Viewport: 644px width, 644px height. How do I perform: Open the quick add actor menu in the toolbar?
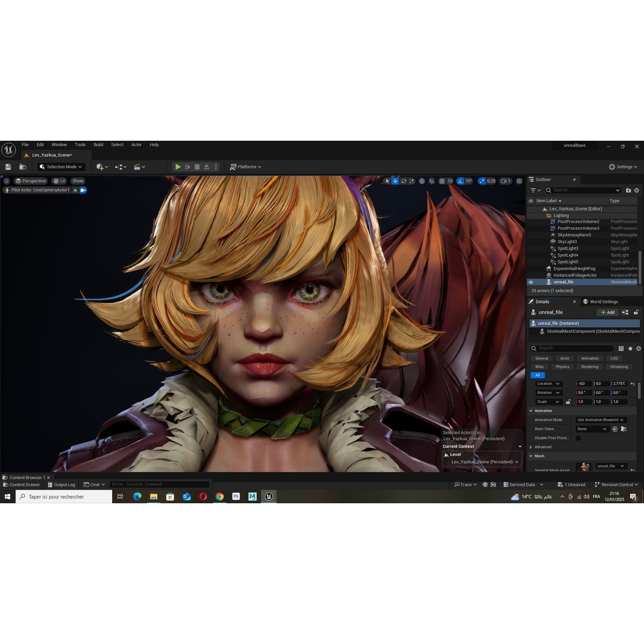[x=102, y=167]
